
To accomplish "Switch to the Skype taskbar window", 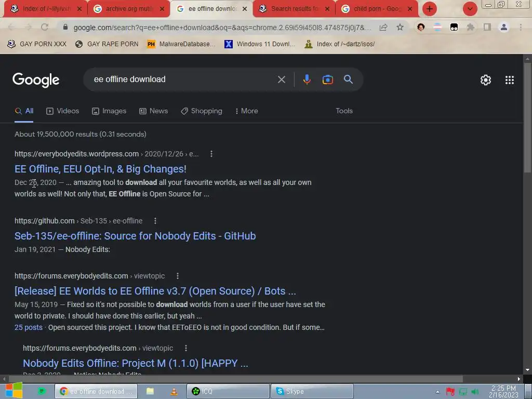I will coord(312,391).
